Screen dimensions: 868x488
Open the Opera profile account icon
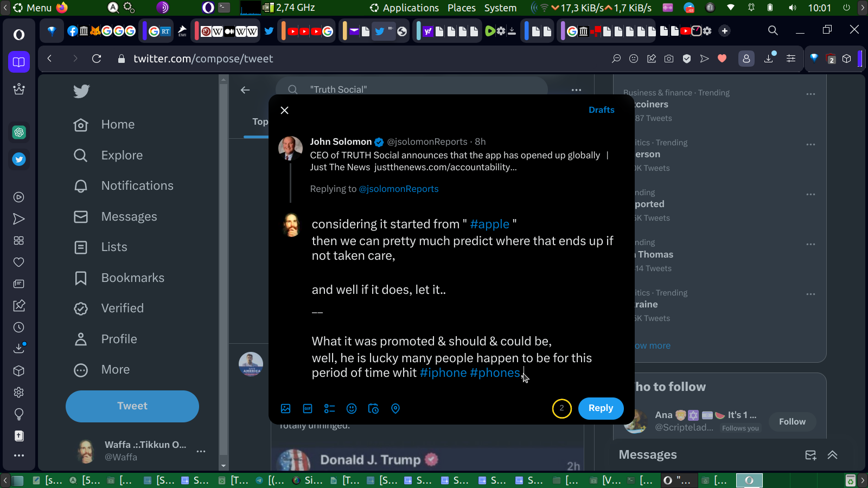click(746, 59)
